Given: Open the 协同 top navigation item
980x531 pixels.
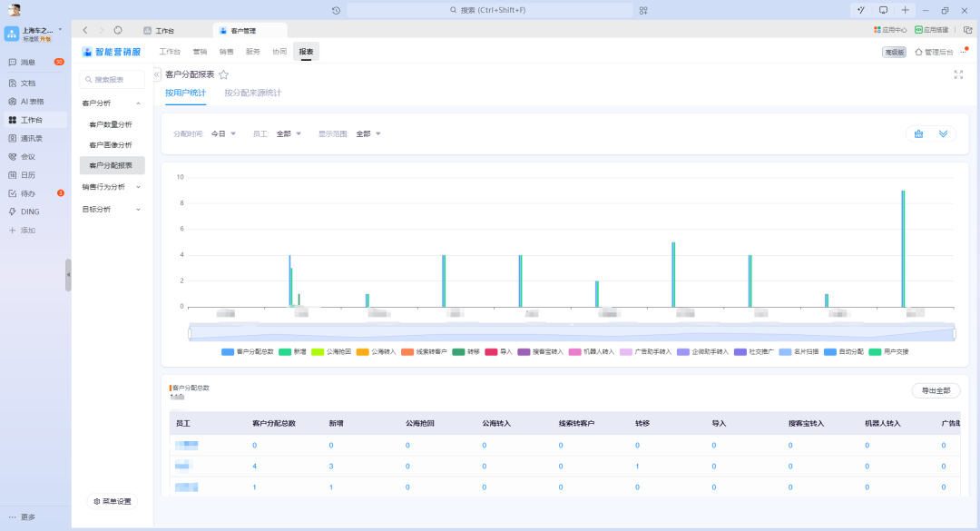Looking at the screenshot, I should (279, 52).
